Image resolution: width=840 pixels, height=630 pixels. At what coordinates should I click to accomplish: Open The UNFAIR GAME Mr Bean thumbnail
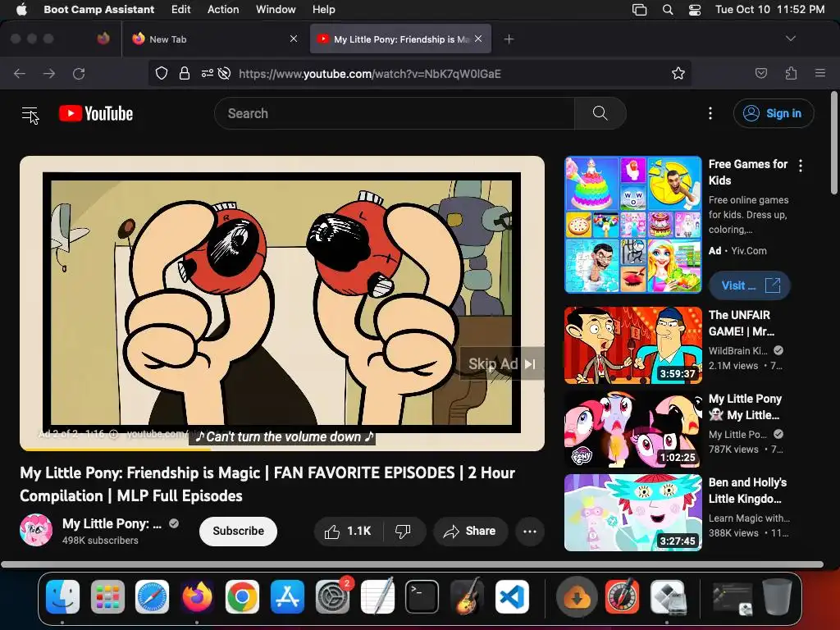coord(632,345)
